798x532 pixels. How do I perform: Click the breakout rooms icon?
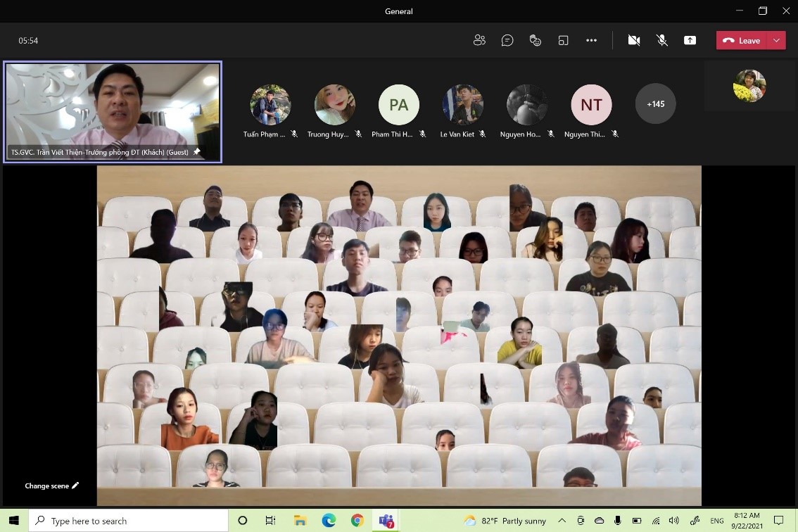tap(563, 41)
